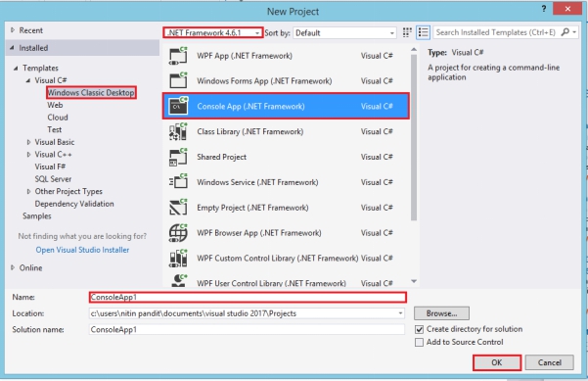Select Windows Classic Desktop category
The image size is (588, 381).
(91, 93)
